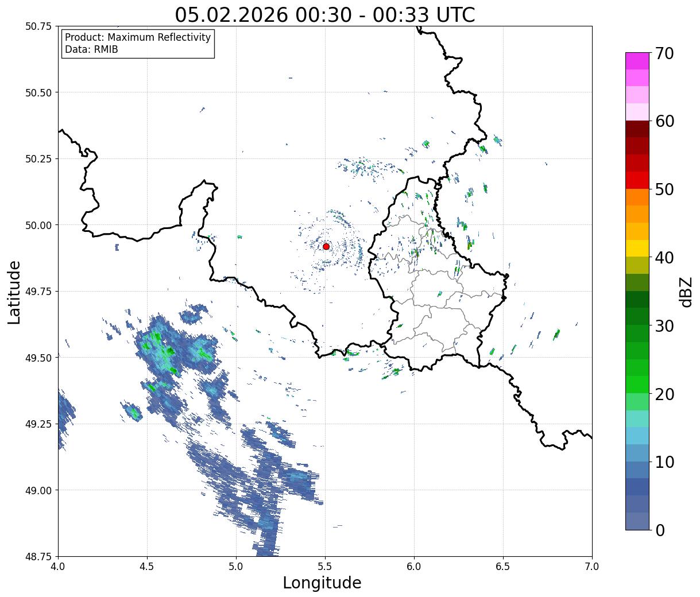Click the longitude tick label 6.0
This screenshot has height=597, width=700.
click(414, 567)
